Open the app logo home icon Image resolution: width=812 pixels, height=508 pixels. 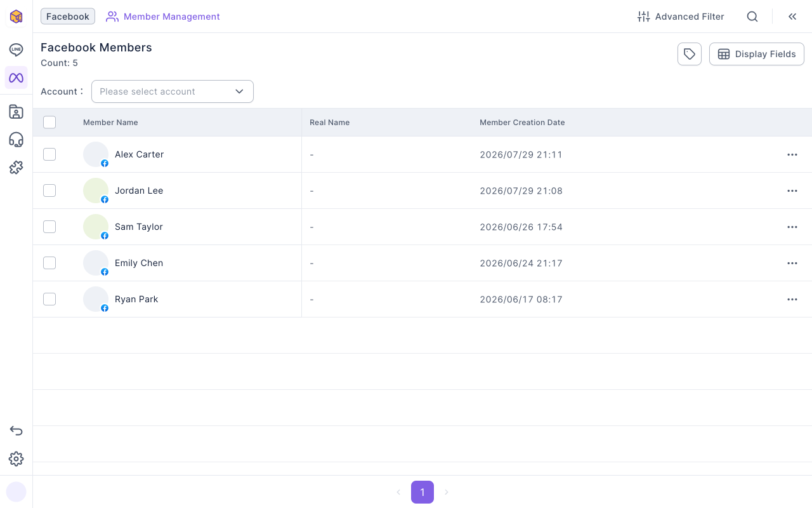click(x=16, y=17)
